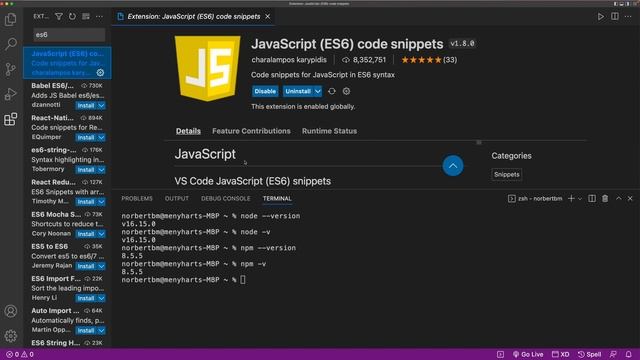Open editor more actions ellipsis

[x=628, y=16]
